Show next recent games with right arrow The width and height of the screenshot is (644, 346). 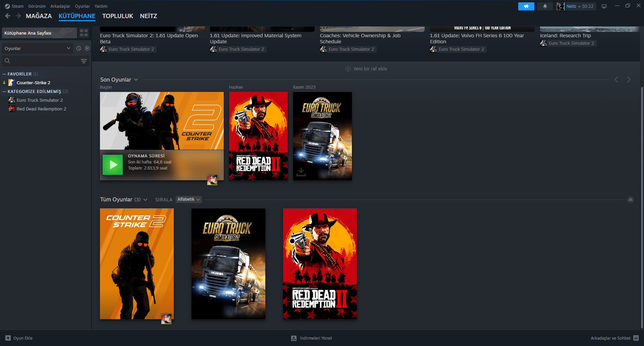click(629, 80)
